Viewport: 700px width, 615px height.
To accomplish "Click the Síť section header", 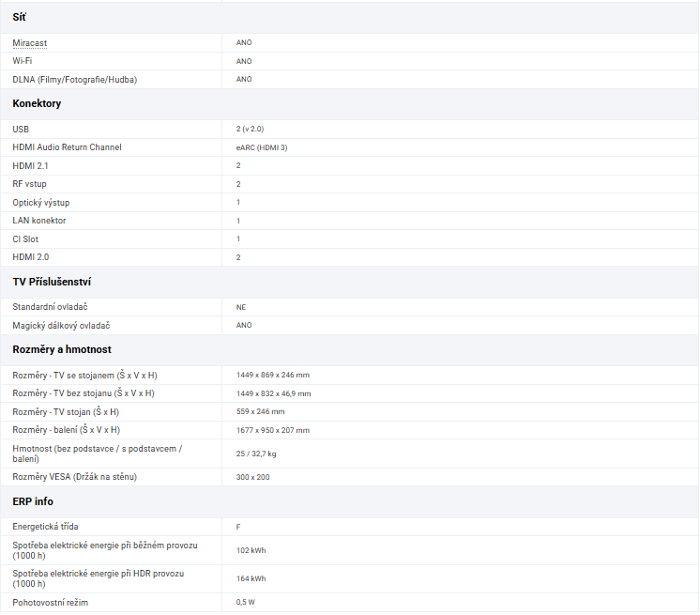I will click(x=19, y=17).
